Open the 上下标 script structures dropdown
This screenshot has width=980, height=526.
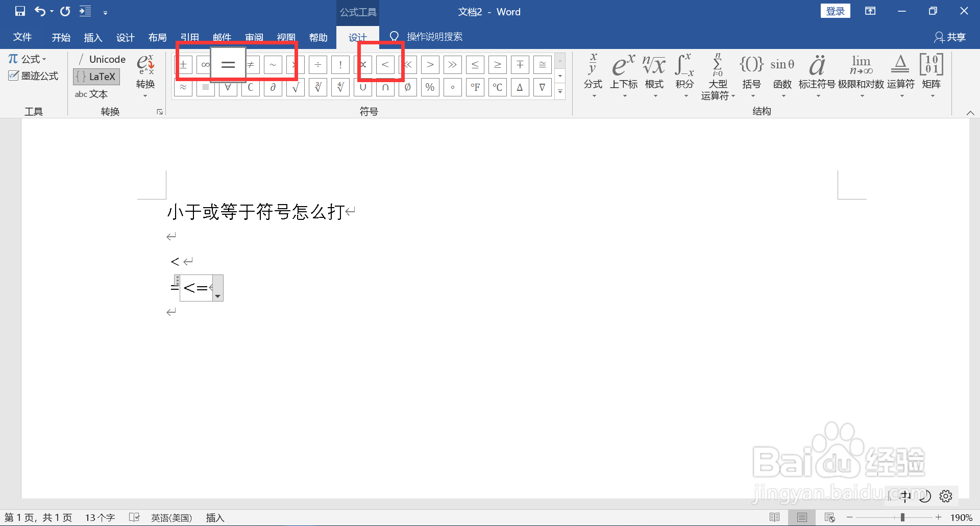pos(624,76)
